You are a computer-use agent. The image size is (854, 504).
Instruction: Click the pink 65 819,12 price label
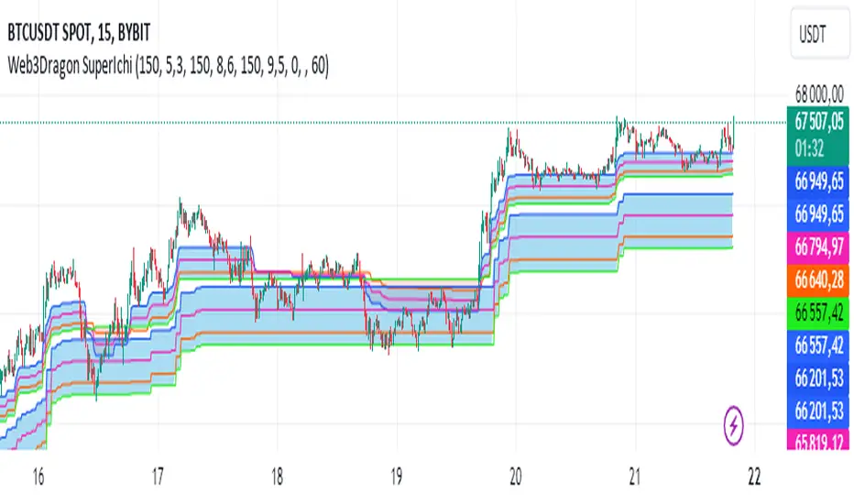tap(818, 440)
